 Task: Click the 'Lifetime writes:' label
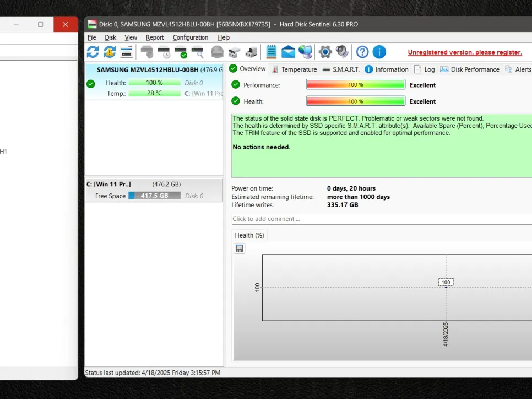pos(252,205)
